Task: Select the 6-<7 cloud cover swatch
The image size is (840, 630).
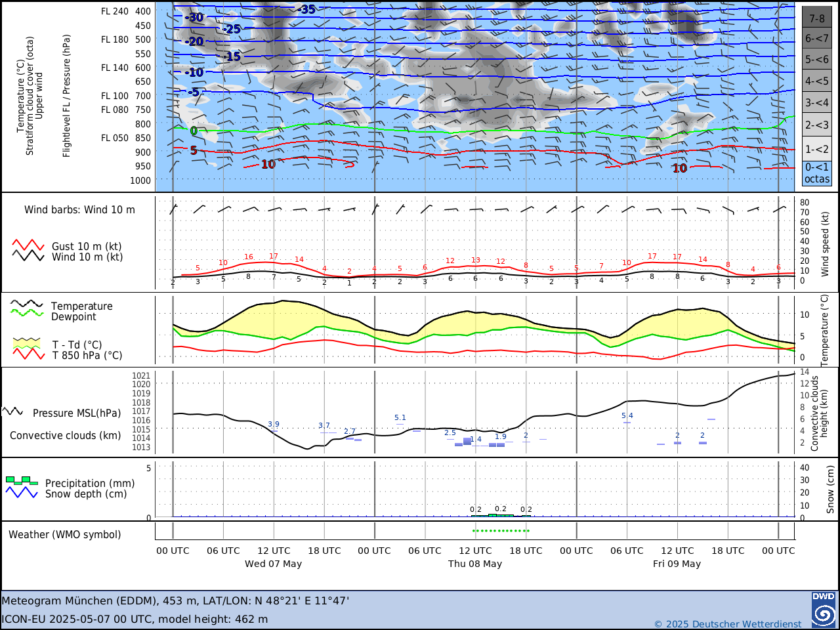Action: pos(816,38)
